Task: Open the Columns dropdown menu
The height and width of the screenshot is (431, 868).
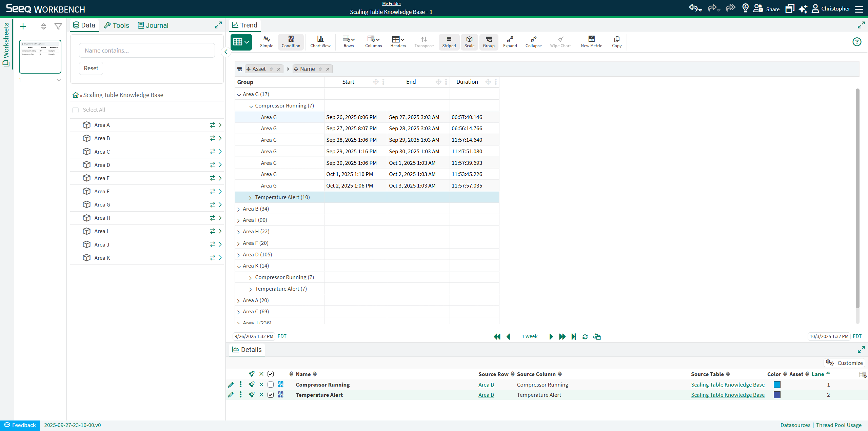Action: point(373,42)
